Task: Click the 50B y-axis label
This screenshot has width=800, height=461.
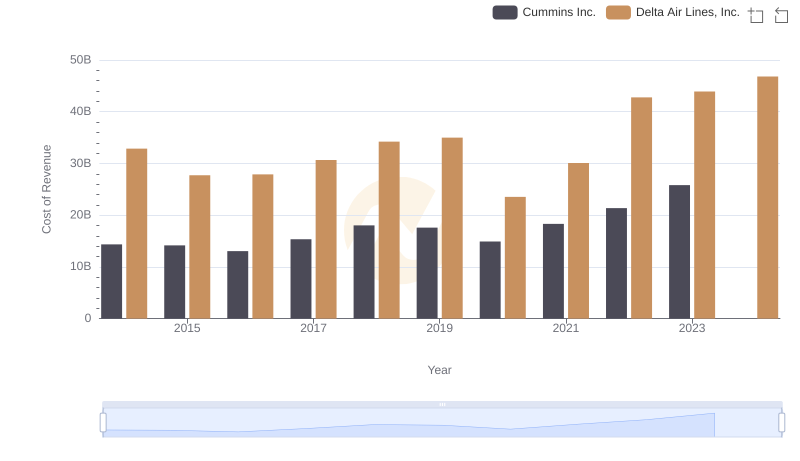Action: pyautogui.click(x=81, y=60)
